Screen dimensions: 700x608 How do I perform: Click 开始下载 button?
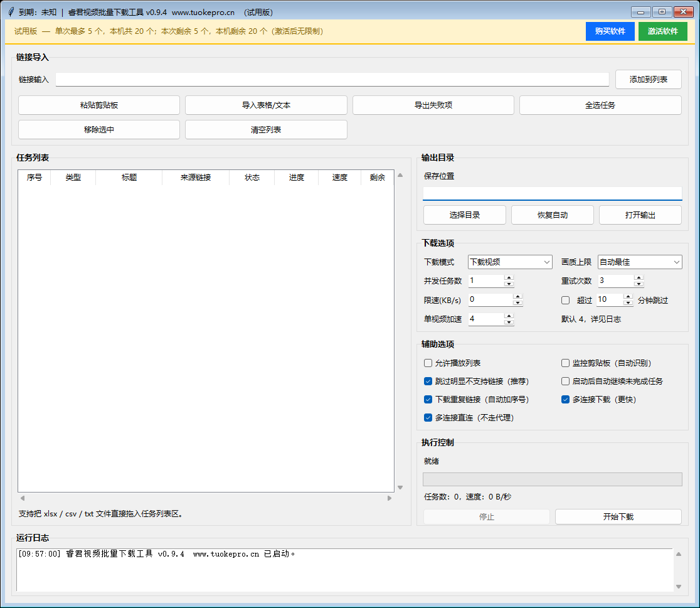[x=618, y=517]
